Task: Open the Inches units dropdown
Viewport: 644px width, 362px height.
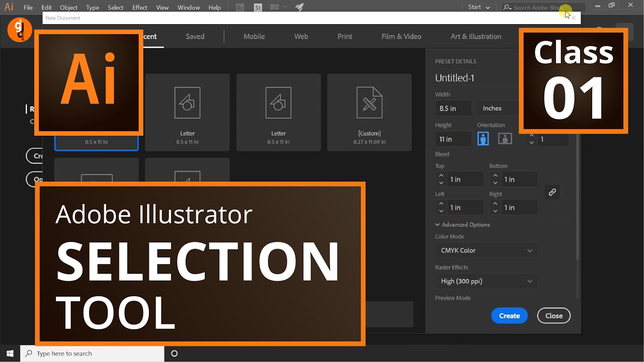Action: coord(498,108)
